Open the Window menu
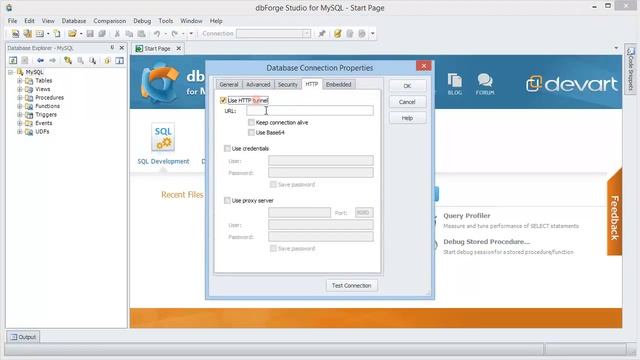 tap(191, 21)
